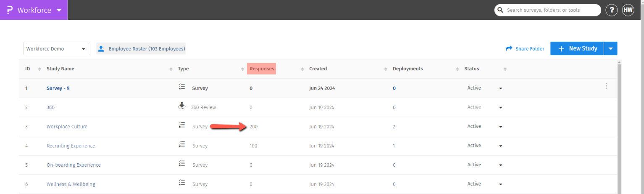Viewport: 644px width, 194px height.
Task: Toggle sorting on the Created column
Action: (386, 69)
